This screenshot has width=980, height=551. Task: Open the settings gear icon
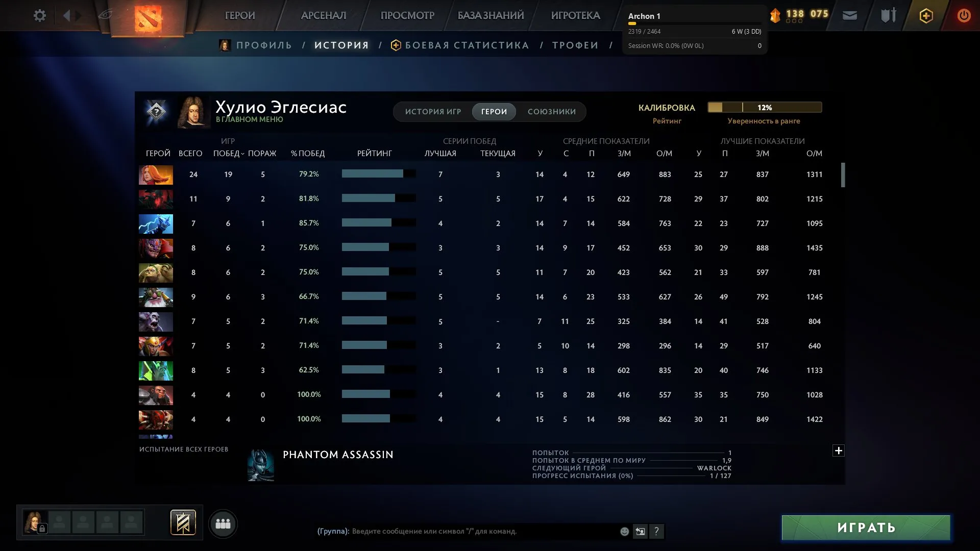(39, 15)
